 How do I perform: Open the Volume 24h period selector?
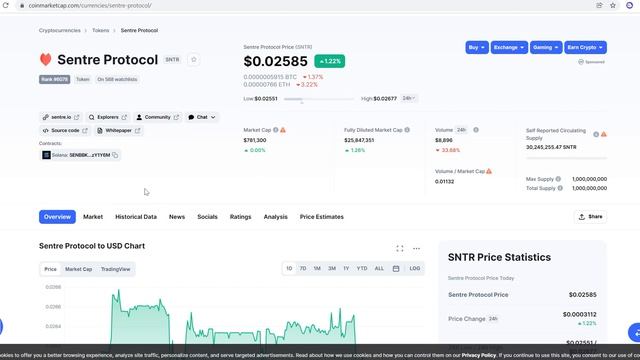(461, 130)
